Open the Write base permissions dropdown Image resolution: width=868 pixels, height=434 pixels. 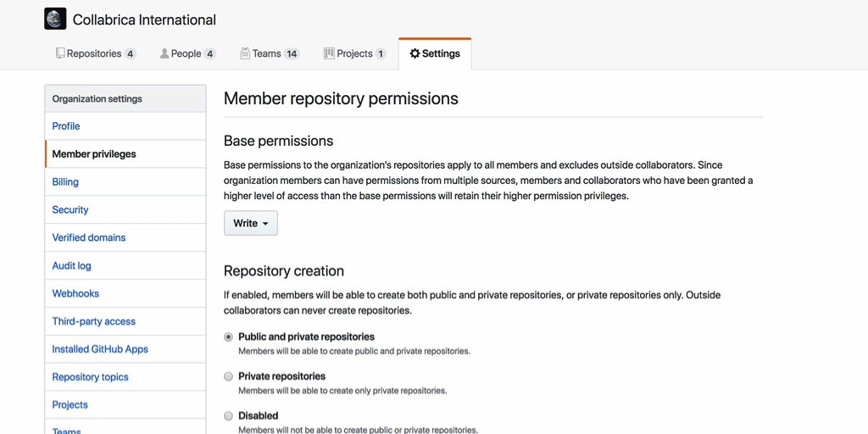tap(250, 223)
